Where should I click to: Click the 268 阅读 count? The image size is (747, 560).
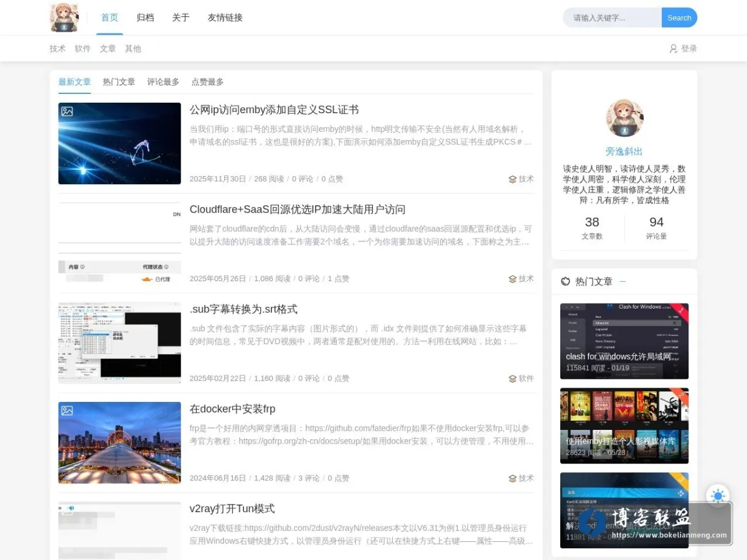pos(269,179)
